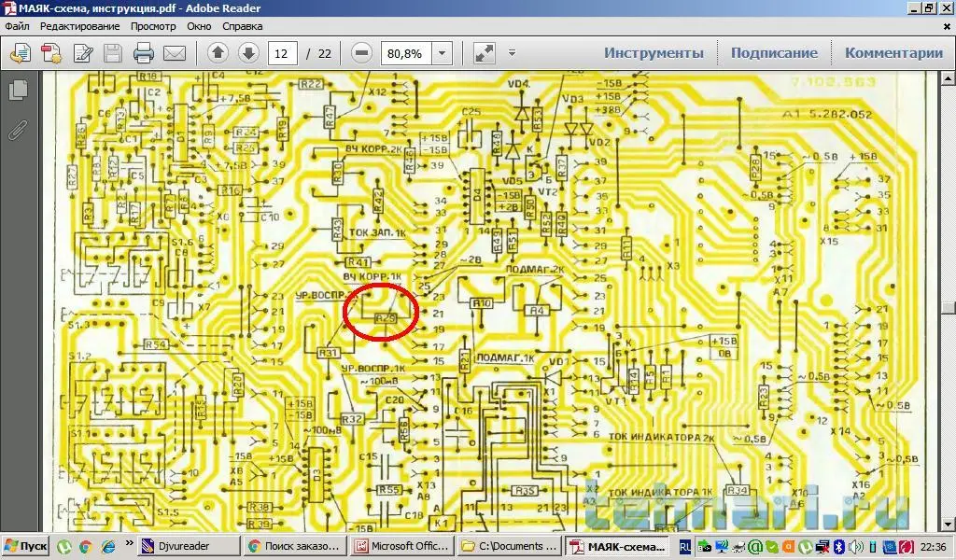Click the zoom value field 80,8%
This screenshot has height=560, width=956.
click(x=407, y=53)
